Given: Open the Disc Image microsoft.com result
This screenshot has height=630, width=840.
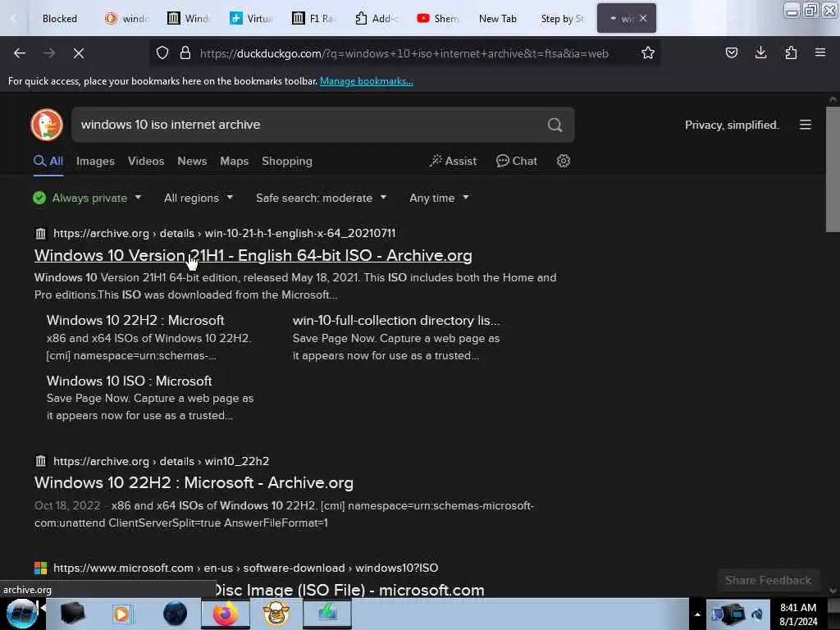Looking at the screenshot, I should [349, 590].
